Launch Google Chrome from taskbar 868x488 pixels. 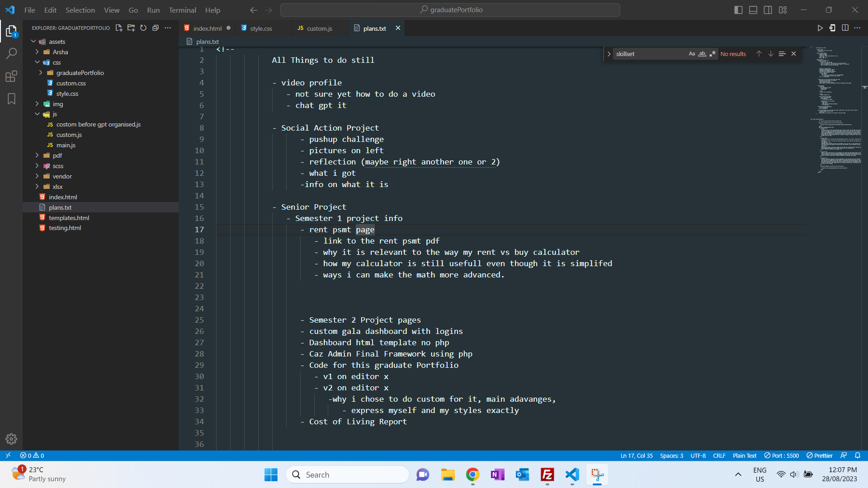[x=473, y=474]
